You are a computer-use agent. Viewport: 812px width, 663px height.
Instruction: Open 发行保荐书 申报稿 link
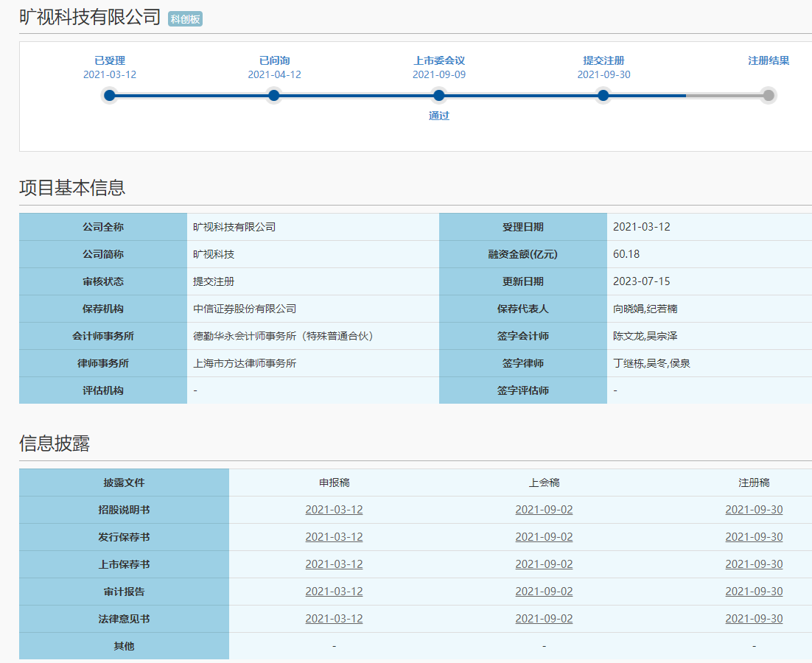pyautogui.click(x=334, y=537)
